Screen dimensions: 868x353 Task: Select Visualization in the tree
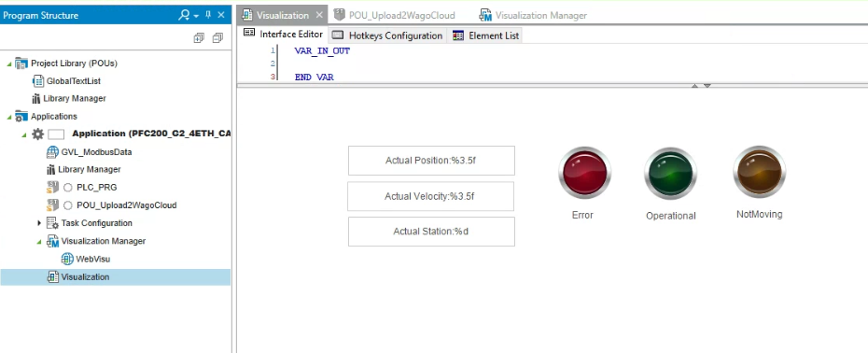(x=85, y=276)
